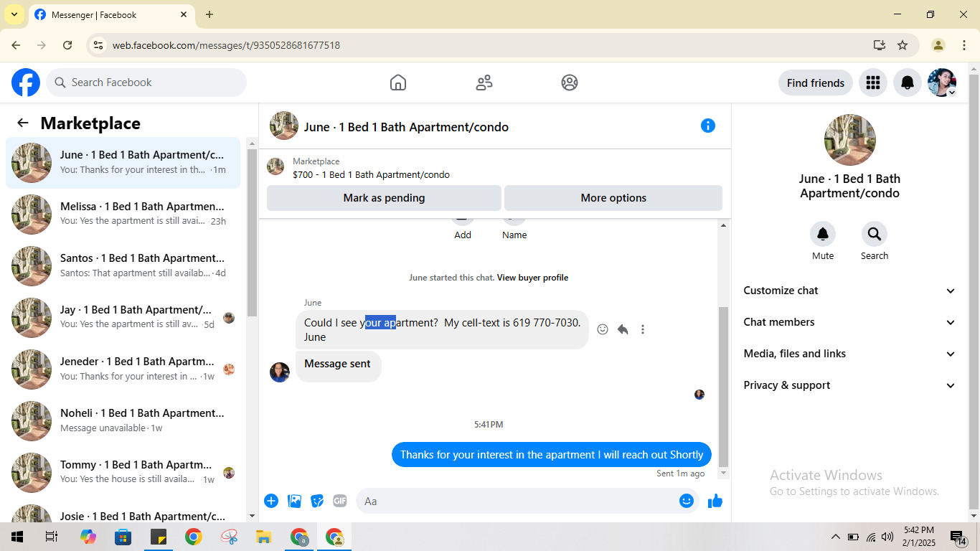Open Microsoft Store from taskbar
Screen dimensions: 980x551
(123, 537)
